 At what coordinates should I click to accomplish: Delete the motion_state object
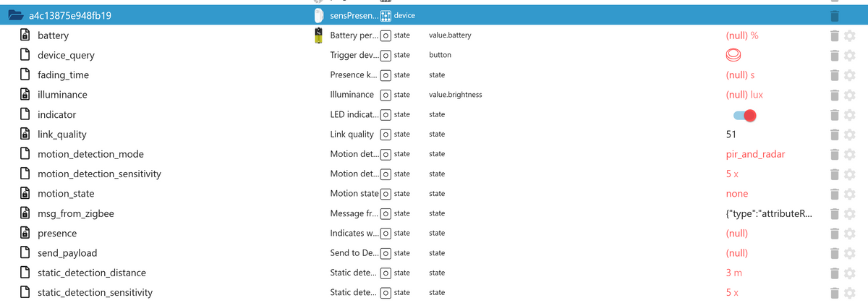(835, 194)
